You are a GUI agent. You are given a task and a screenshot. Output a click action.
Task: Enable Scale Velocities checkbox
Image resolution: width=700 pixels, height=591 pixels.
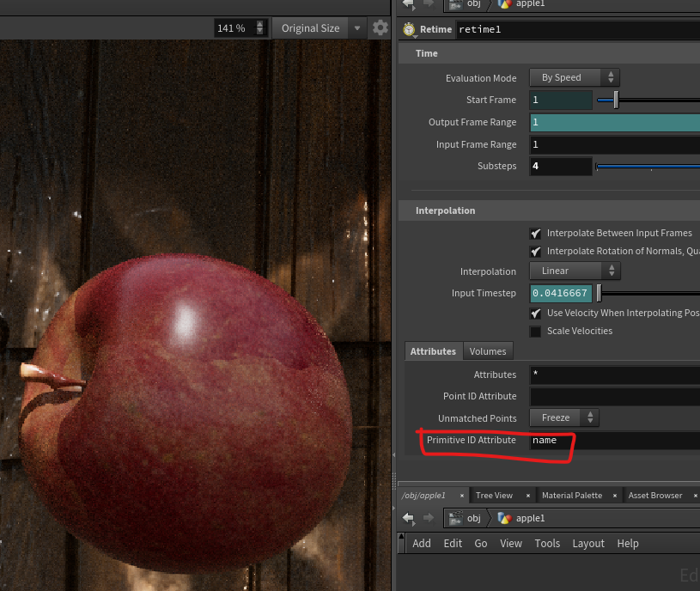[535, 332]
